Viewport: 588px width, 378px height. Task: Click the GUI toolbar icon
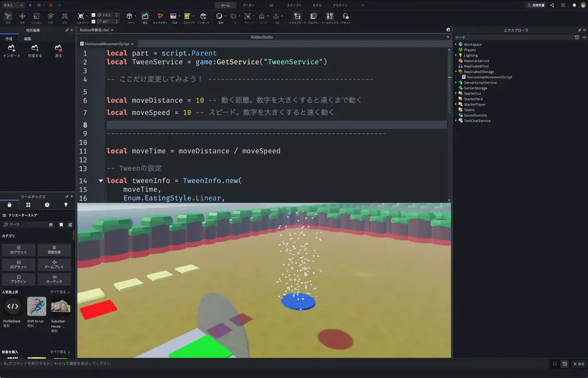click(x=173, y=17)
